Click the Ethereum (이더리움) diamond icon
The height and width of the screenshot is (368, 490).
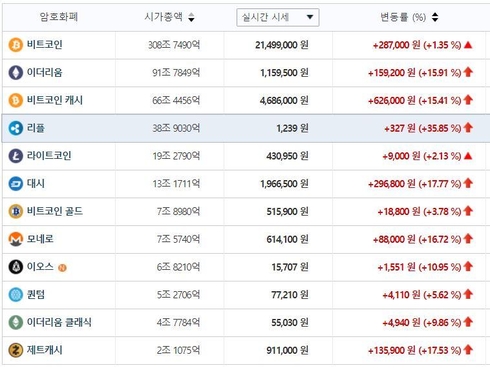coord(16,72)
